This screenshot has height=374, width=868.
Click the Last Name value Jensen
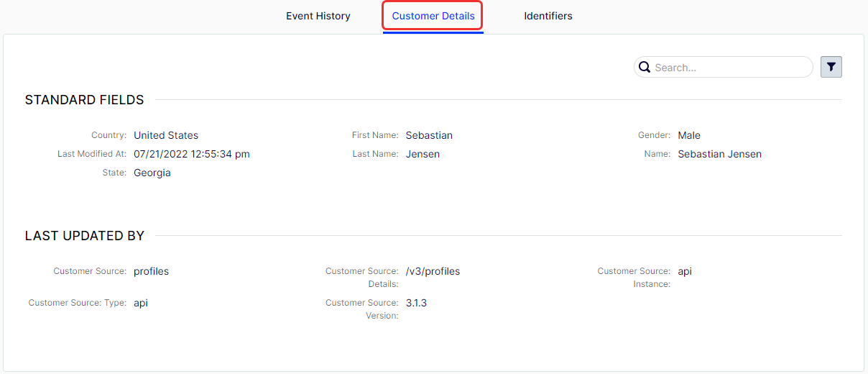coord(423,154)
